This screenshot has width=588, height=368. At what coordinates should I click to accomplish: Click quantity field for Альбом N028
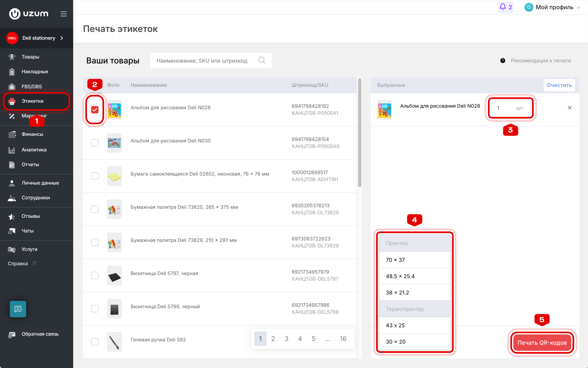(x=510, y=108)
